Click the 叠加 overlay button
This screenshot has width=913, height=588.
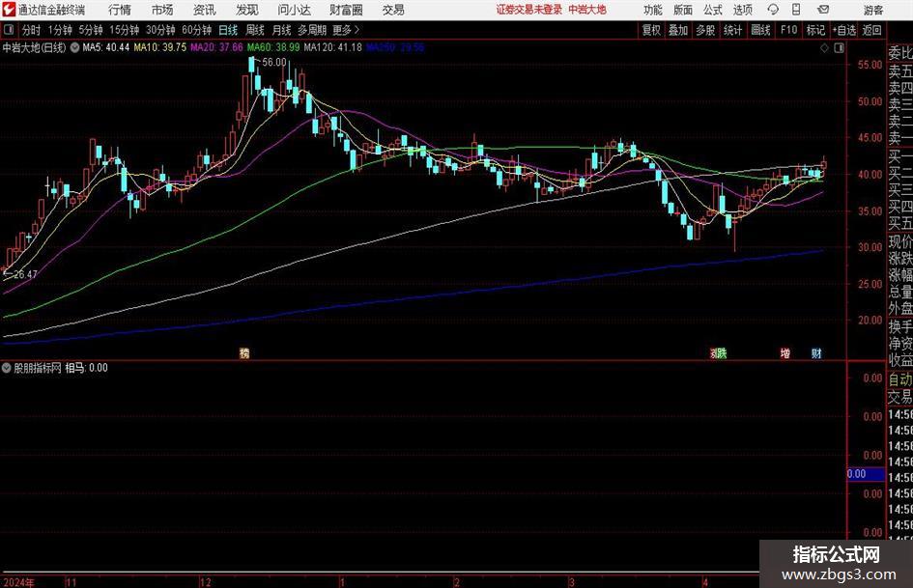(x=678, y=30)
